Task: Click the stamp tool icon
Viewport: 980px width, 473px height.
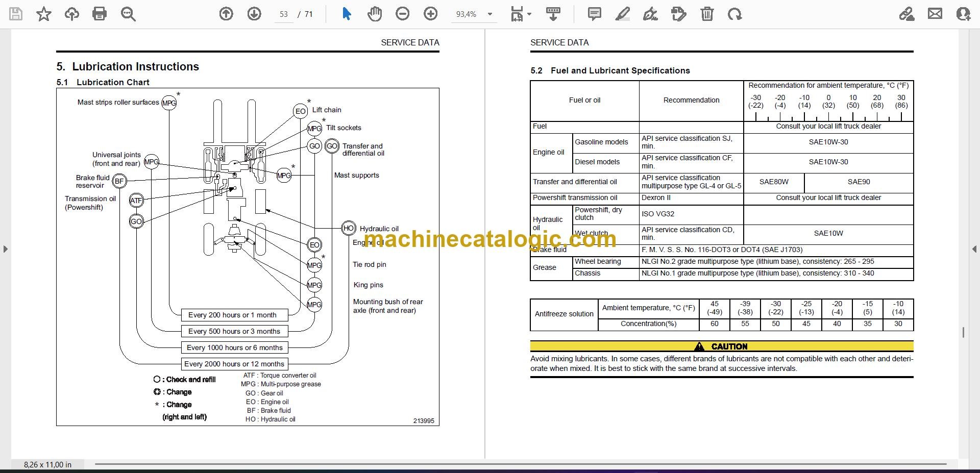Action: click(x=679, y=14)
